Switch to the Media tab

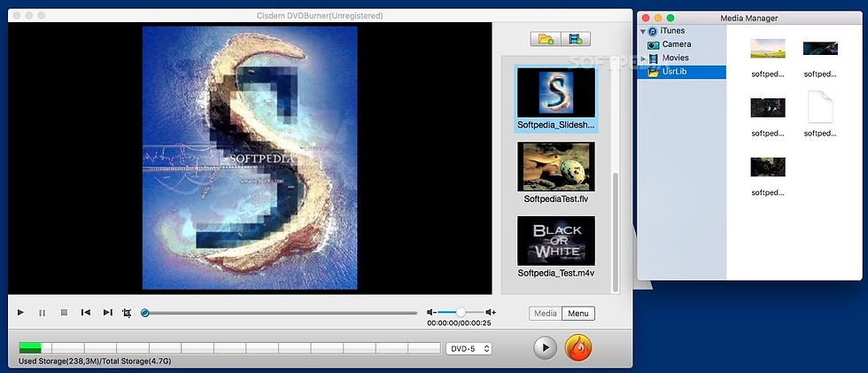546,314
